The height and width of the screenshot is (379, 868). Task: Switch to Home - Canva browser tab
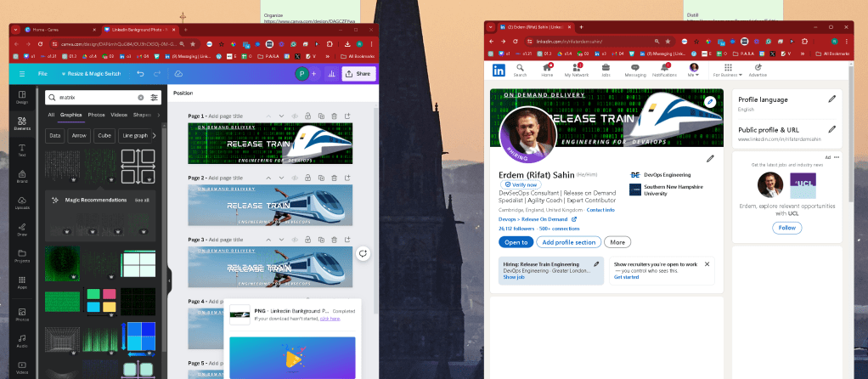click(58, 30)
